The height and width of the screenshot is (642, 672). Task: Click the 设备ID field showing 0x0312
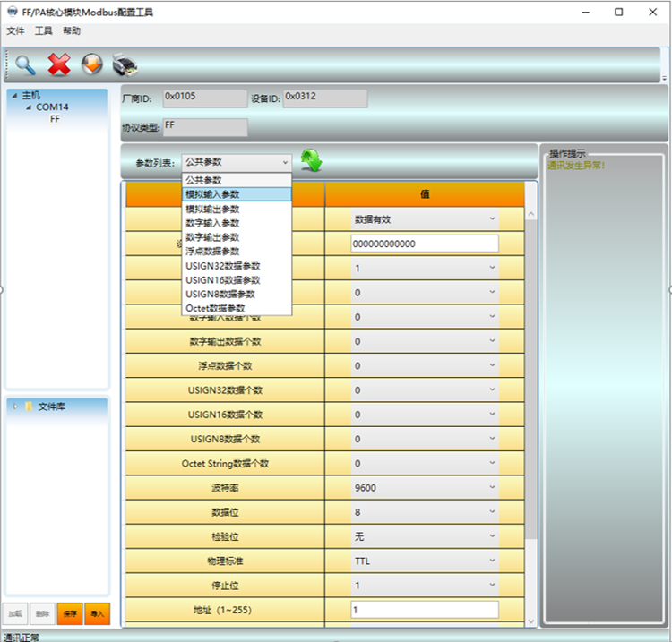coord(325,98)
